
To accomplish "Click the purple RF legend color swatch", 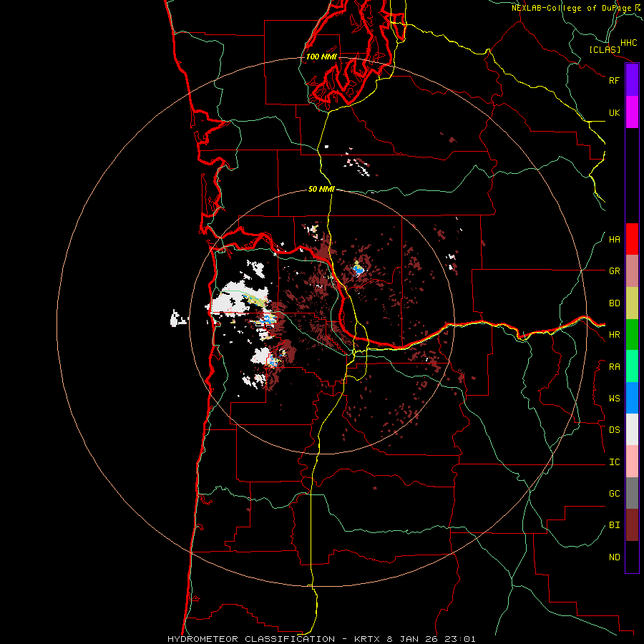I will [x=632, y=80].
